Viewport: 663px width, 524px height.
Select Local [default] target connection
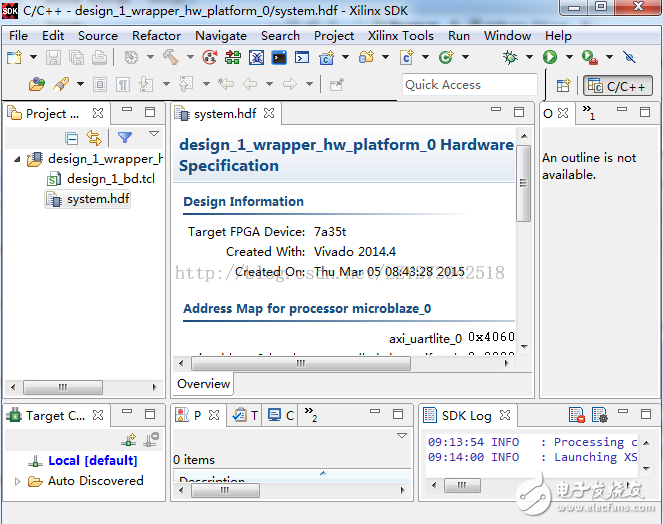[92, 461]
